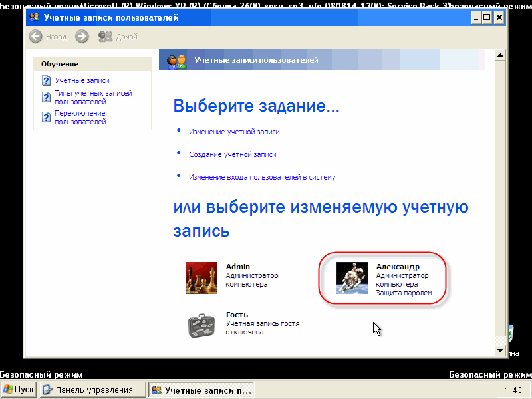Open the Александр account name
The width and height of the screenshot is (532, 399).
point(398,267)
